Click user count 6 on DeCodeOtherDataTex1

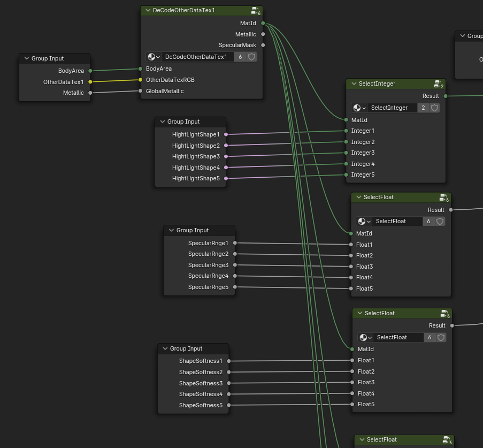pos(240,57)
